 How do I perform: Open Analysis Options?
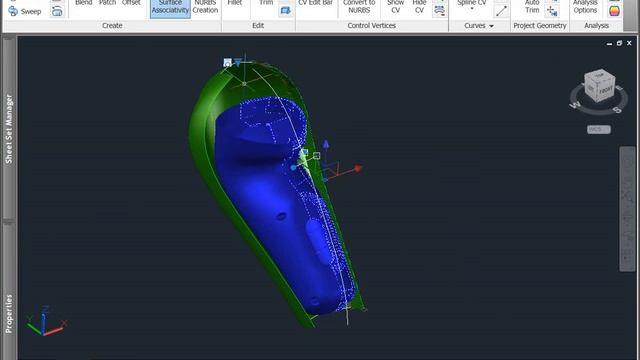click(x=585, y=7)
